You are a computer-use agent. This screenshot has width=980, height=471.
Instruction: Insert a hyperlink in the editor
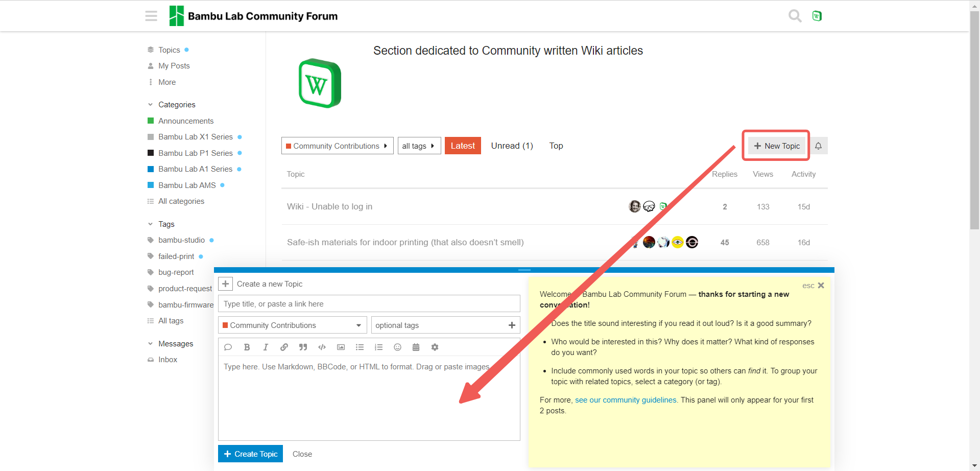(284, 347)
